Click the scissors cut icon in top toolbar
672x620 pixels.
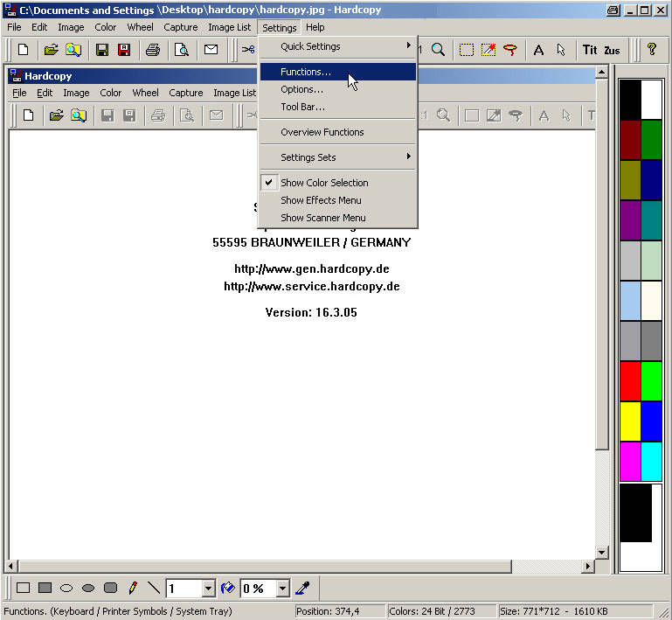(248, 50)
